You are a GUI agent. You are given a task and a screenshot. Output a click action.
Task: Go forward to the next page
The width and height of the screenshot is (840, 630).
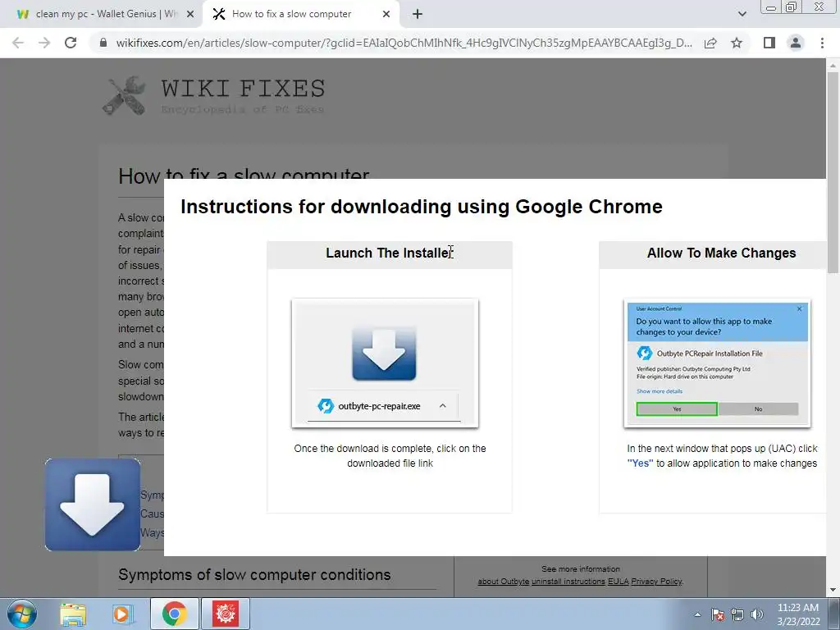pyautogui.click(x=44, y=43)
